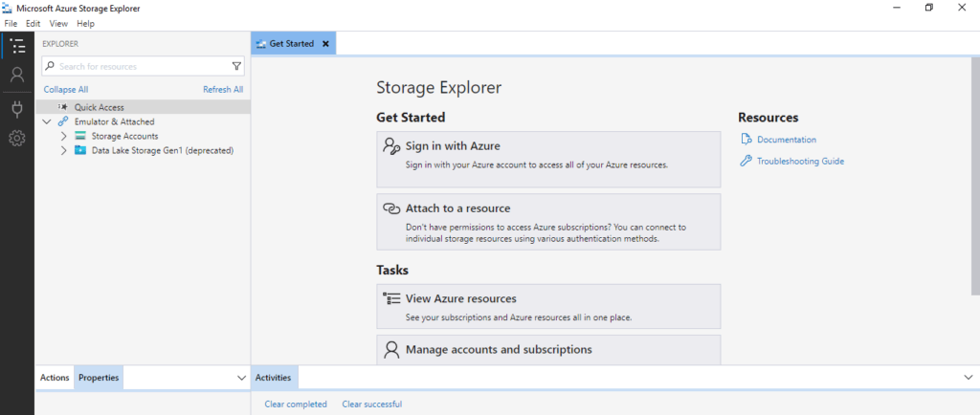
Task: Click the Troubleshooting Guide wrench icon
Action: (x=746, y=161)
